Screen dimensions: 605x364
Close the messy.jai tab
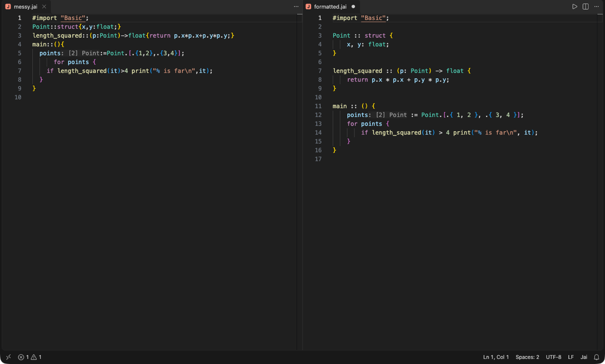44,7
